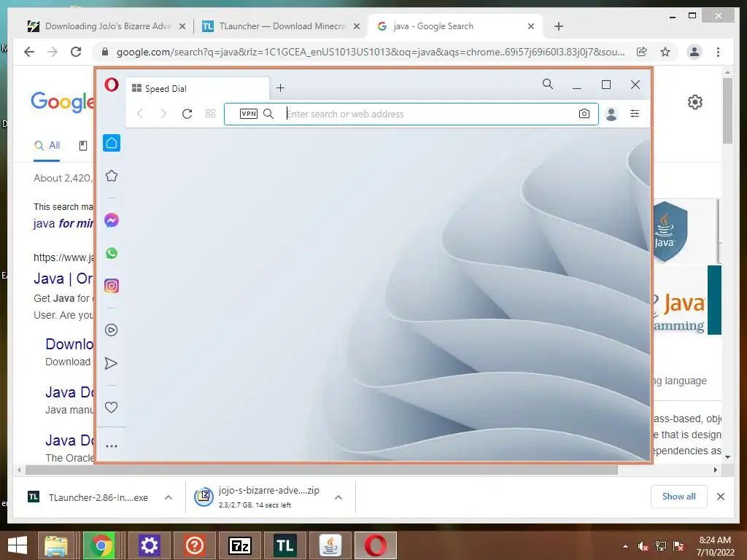Open Google settings gear

(695, 102)
